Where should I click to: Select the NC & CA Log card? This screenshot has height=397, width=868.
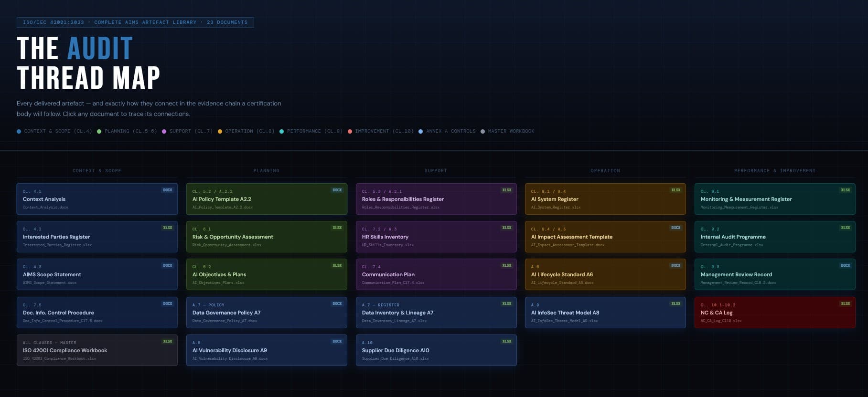(x=775, y=313)
